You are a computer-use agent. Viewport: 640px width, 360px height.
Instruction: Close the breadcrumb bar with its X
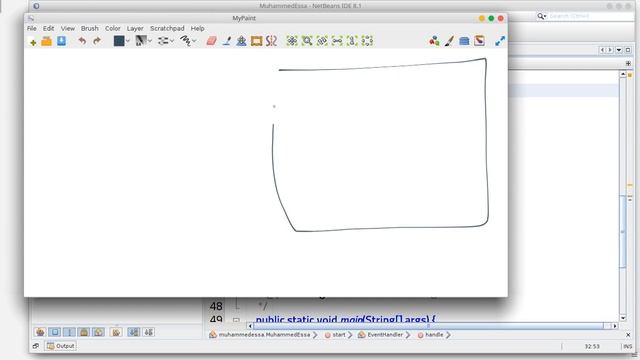coord(628,335)
